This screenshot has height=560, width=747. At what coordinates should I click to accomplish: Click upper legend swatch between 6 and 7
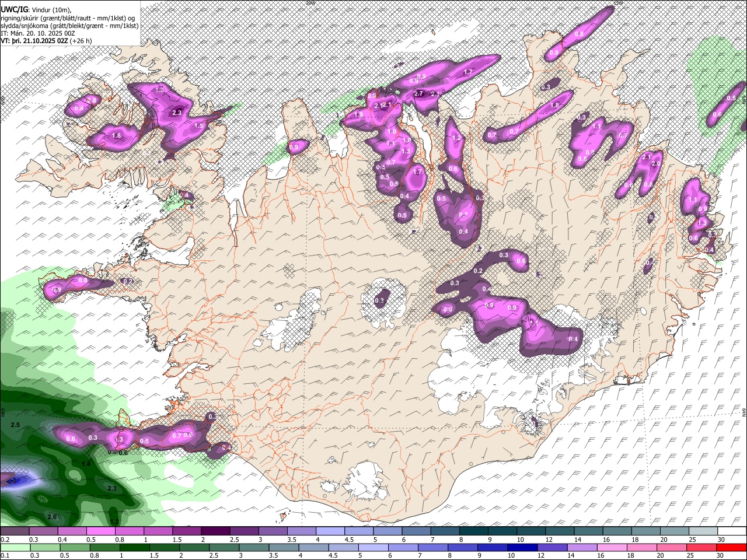416,531
